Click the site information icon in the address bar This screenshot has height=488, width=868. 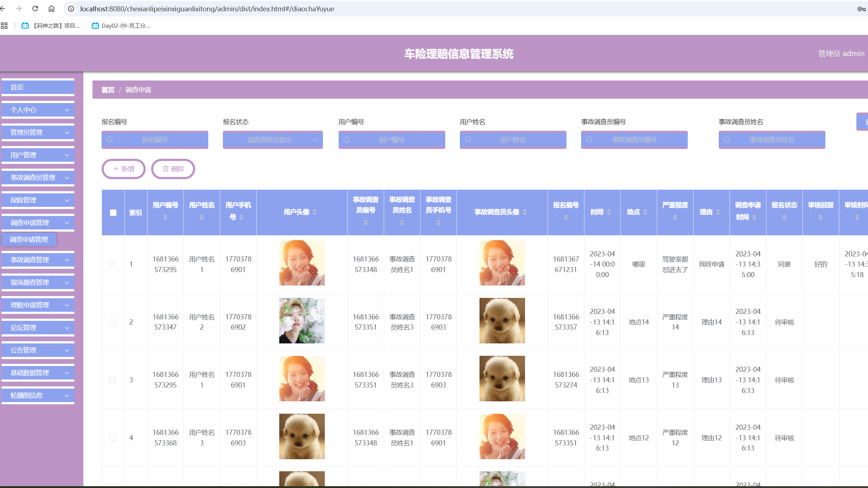click(71, 9)
